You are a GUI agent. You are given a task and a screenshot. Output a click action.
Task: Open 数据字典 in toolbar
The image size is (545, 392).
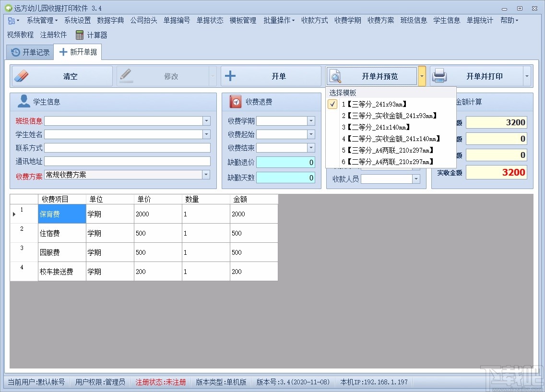coord(110,21)
